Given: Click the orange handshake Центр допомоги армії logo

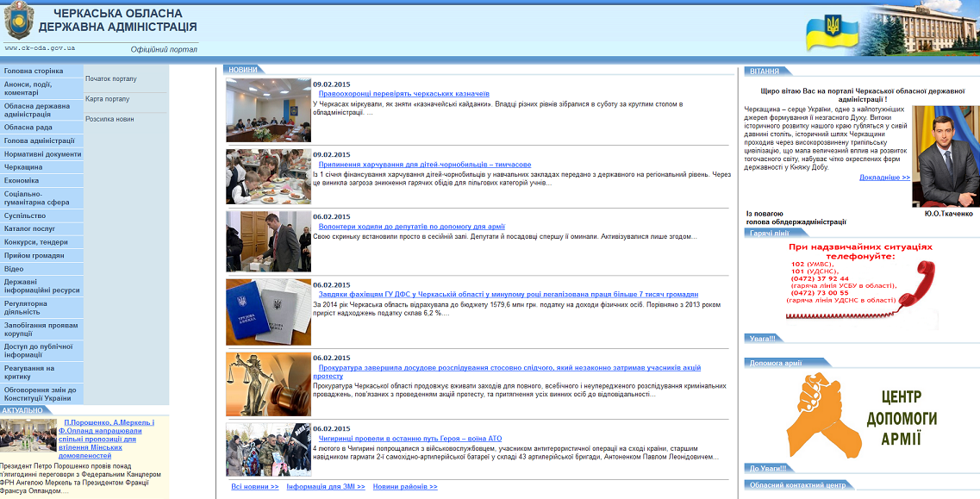Looking at the screenshot, I should (x=860, y=414).
